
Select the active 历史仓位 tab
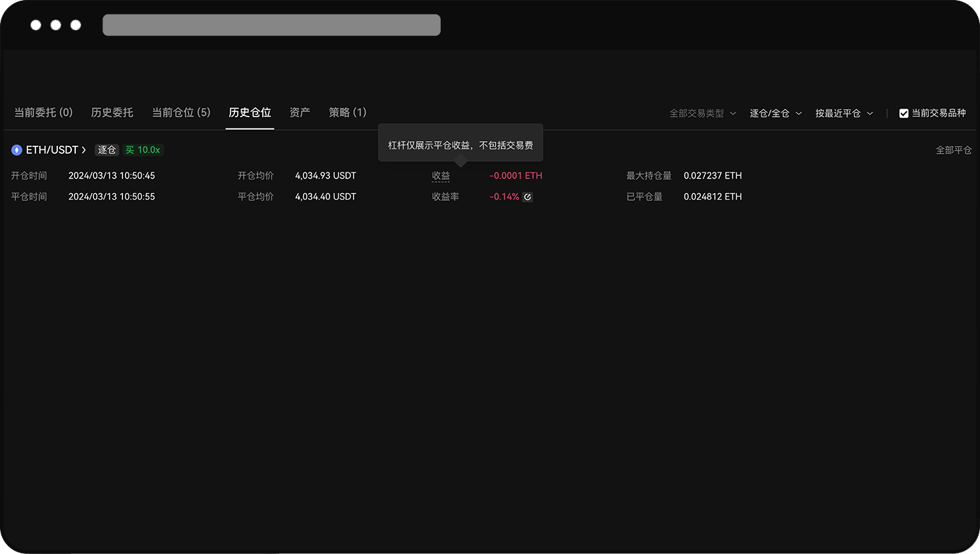point(250,113)
